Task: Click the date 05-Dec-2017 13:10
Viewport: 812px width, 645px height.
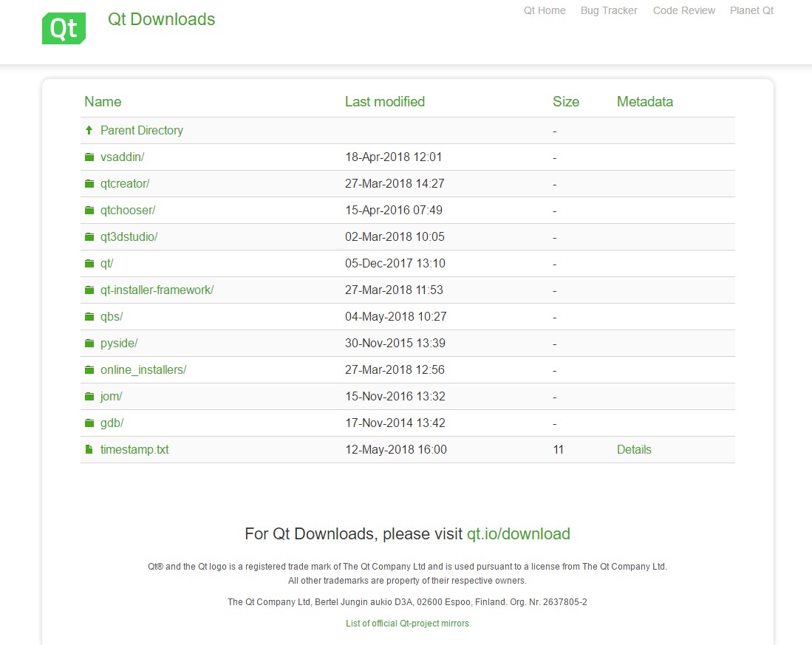Action: point(395,264)
